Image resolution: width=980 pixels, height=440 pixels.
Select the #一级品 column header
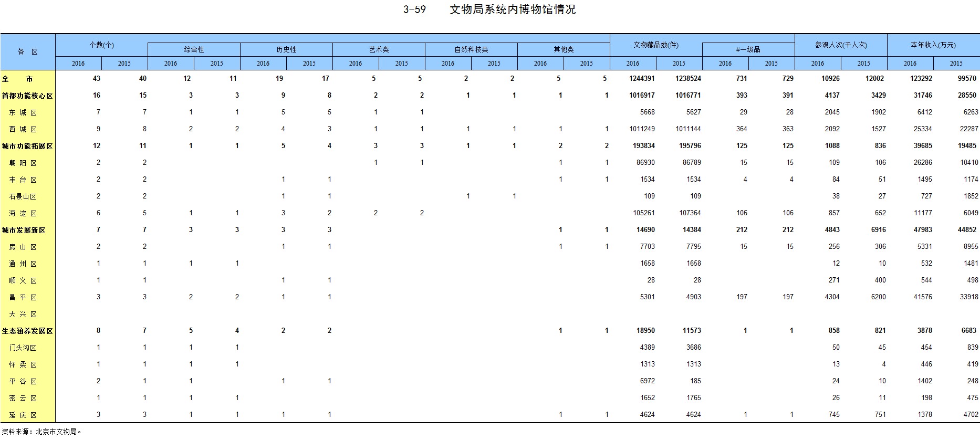point(748,49)
